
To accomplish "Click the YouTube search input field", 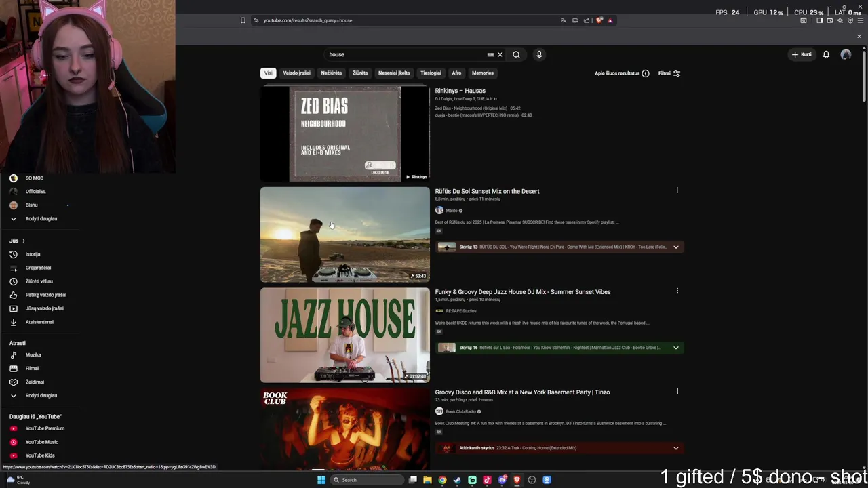I will [407, 54].
